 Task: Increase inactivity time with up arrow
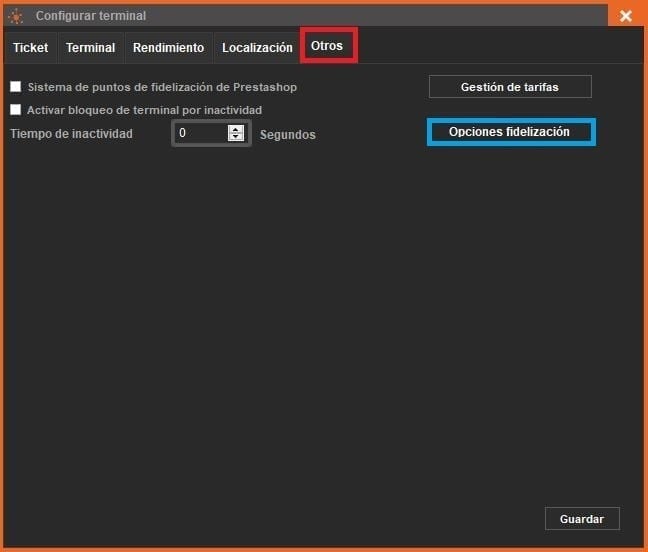tap(236, 129)
